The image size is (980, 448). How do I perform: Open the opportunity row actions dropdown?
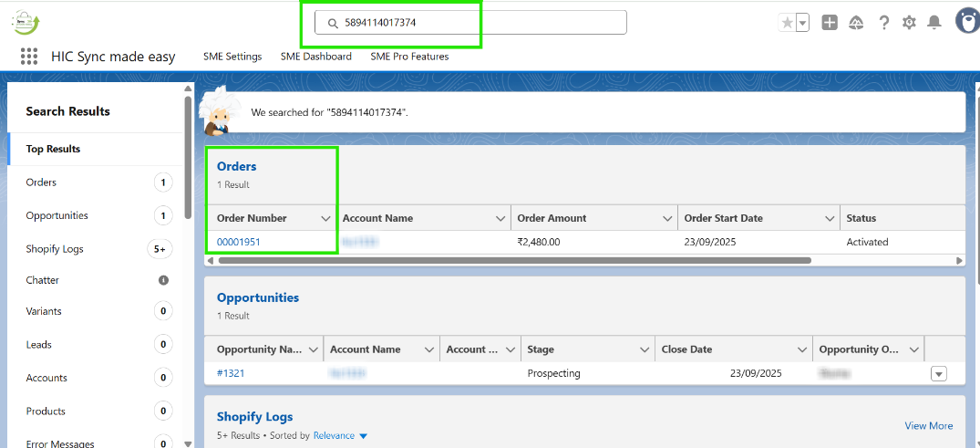coord(939,374)
